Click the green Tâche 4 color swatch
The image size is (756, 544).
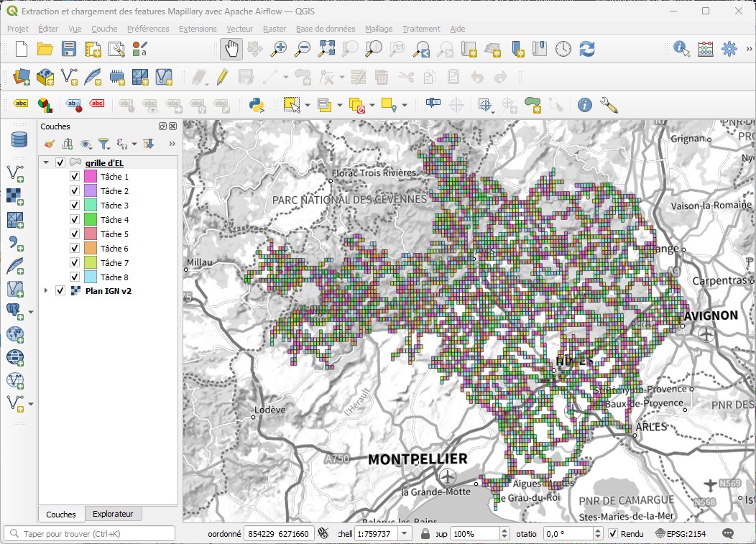90,219
